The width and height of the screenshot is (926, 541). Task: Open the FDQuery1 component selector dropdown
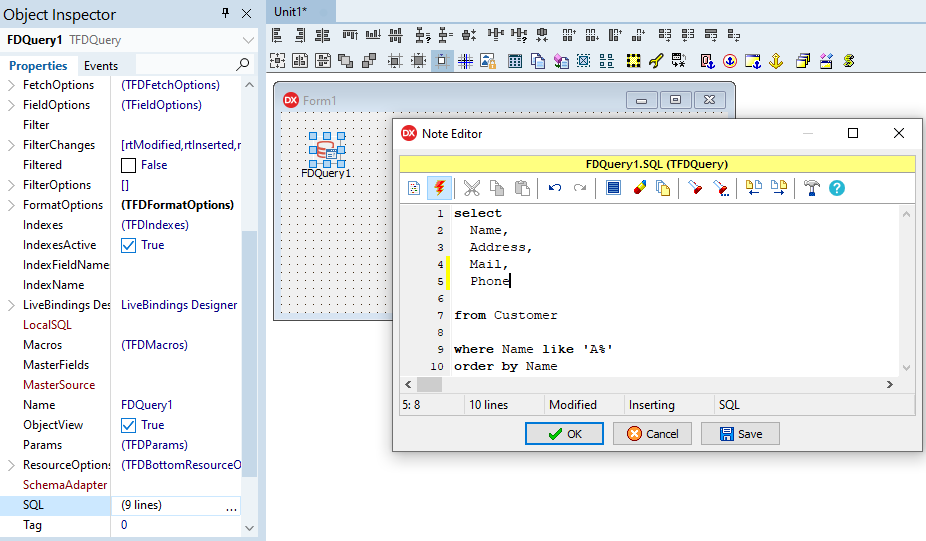249,40
